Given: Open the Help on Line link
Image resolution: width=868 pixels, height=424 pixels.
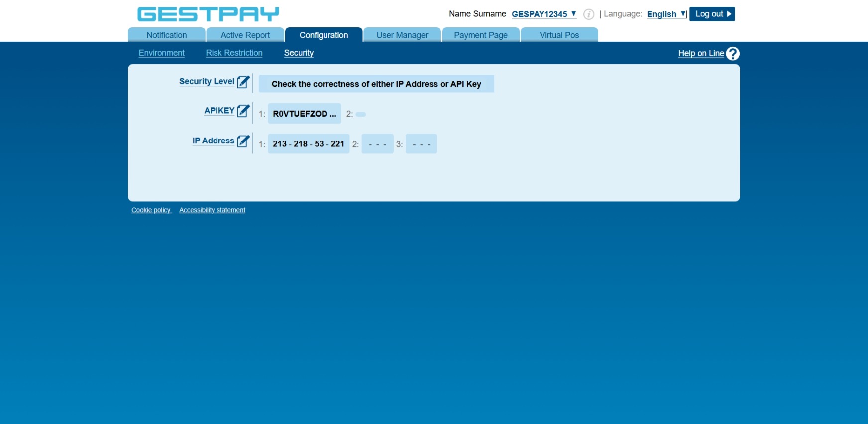Looking at the screenshot, I should pyautogui.click(x=701, y=53).
